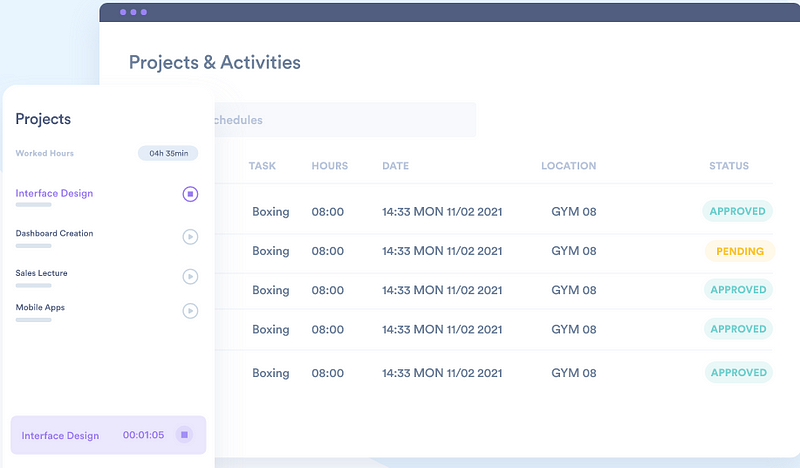Open the Mobile Apps project
The height and width of the screenshot is (468, 800).
pos(40,307)
